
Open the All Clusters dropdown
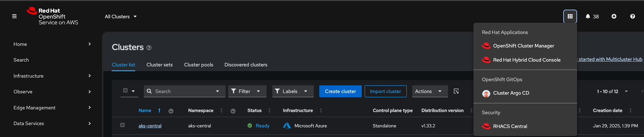pyautogui.click(x=121, y=17)
